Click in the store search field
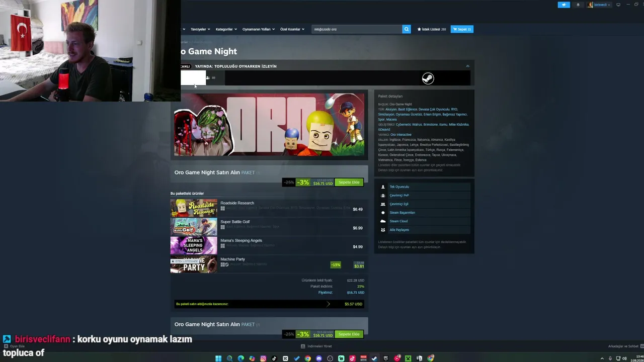Image resolution: width=644 pixels, height=362 pixels. coord(357,29)
